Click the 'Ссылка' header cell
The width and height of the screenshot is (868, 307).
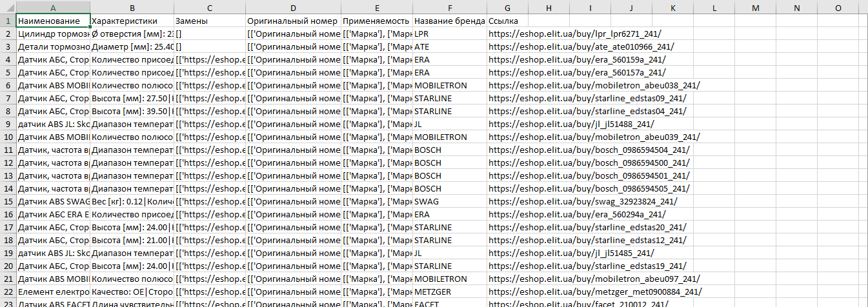507,21
